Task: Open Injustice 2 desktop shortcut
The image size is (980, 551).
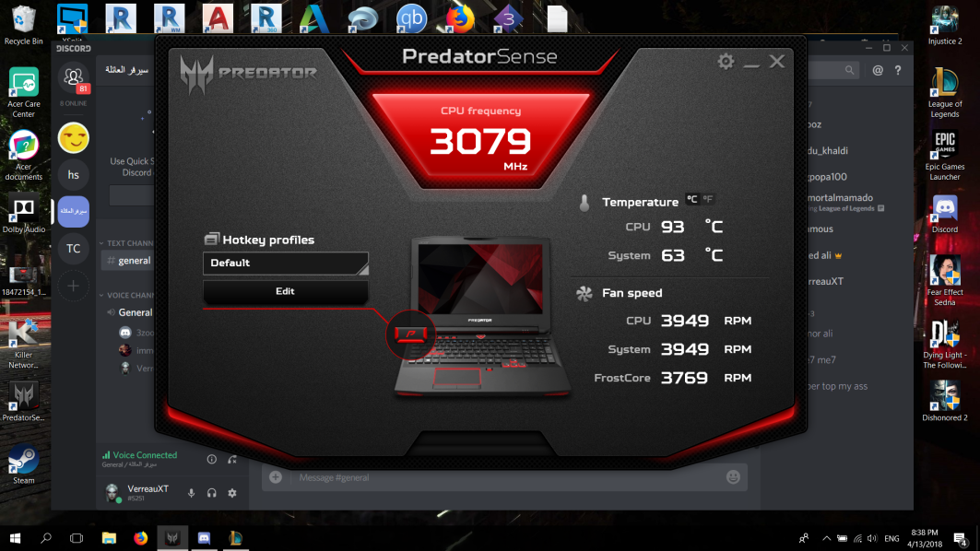Action: [944, 25]
